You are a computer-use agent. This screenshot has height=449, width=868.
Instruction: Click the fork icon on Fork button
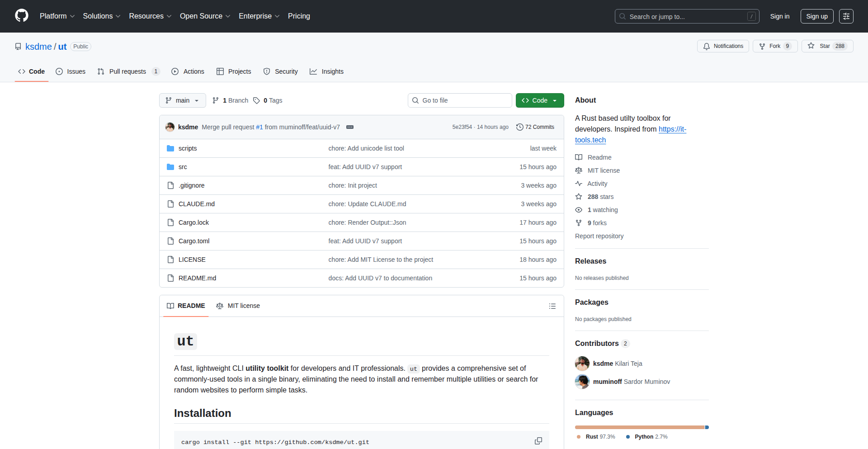click(762, 47)
